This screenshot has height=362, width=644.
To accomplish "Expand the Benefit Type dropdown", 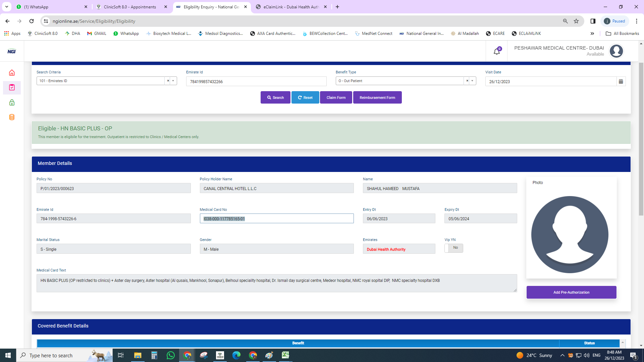I will (472, 81).
